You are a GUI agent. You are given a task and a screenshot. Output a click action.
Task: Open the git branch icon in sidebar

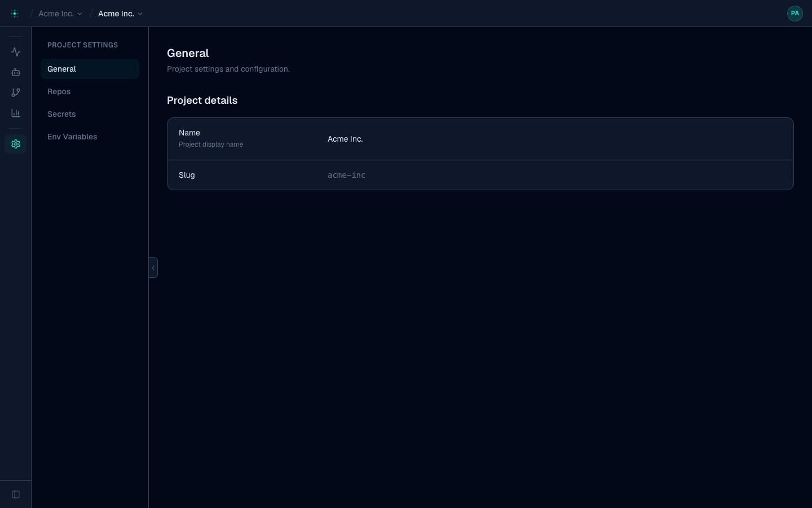[16, 93]
